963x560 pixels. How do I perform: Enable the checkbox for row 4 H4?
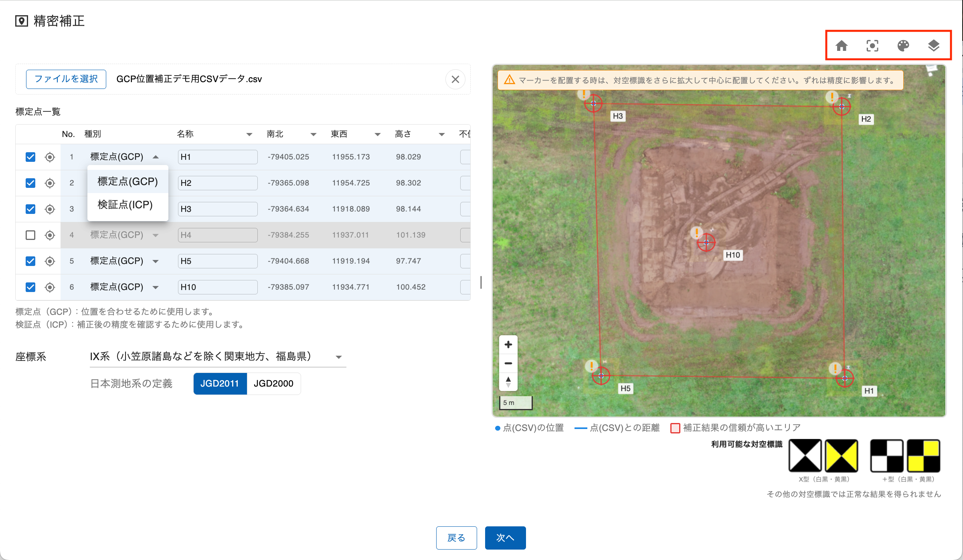coord(30,235)
